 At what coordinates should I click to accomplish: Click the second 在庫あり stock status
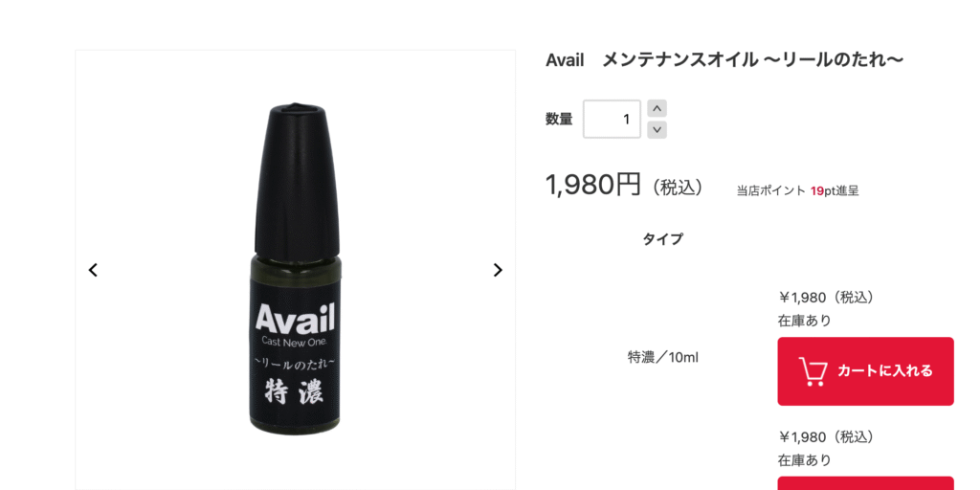[804, 460]
